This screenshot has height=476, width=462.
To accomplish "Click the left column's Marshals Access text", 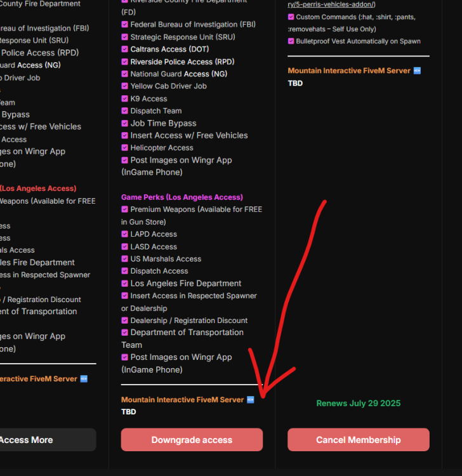I will tap(17, 250).
